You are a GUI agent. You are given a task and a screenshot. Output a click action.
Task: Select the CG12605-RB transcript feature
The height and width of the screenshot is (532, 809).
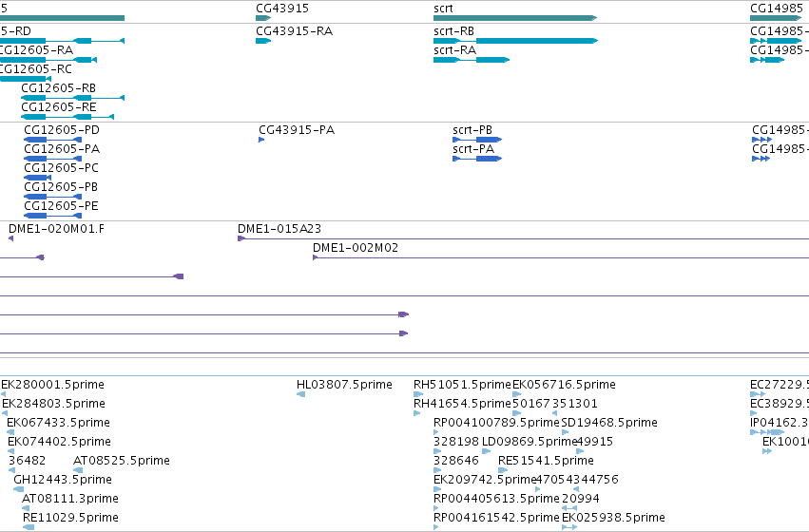tap(73, 98)
